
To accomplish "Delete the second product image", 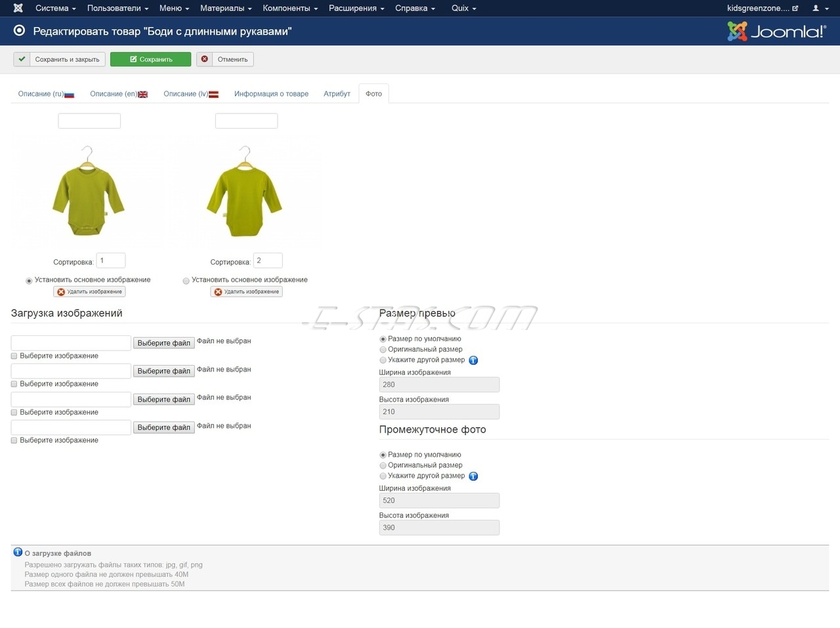I will (246, 292).
